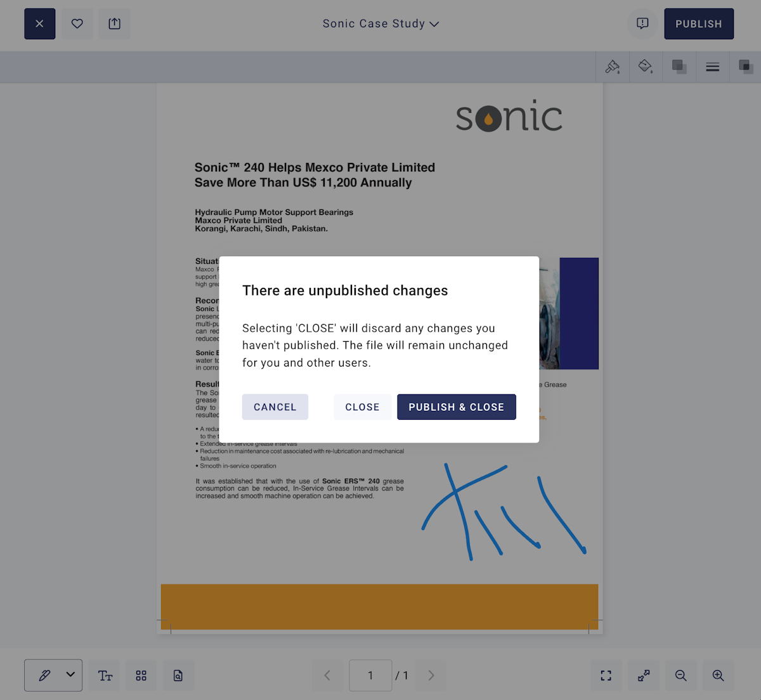Image resolution: width=761 pixels, height=700 pixels.
Task: Expand the Sonic Case Study title dropdown
Action: coord(380,23)
